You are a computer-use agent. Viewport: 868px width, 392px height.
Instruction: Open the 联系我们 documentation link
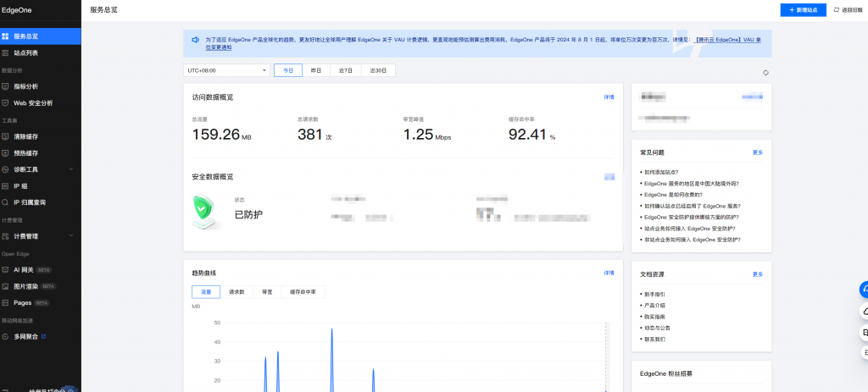click(x=655, y=339)
